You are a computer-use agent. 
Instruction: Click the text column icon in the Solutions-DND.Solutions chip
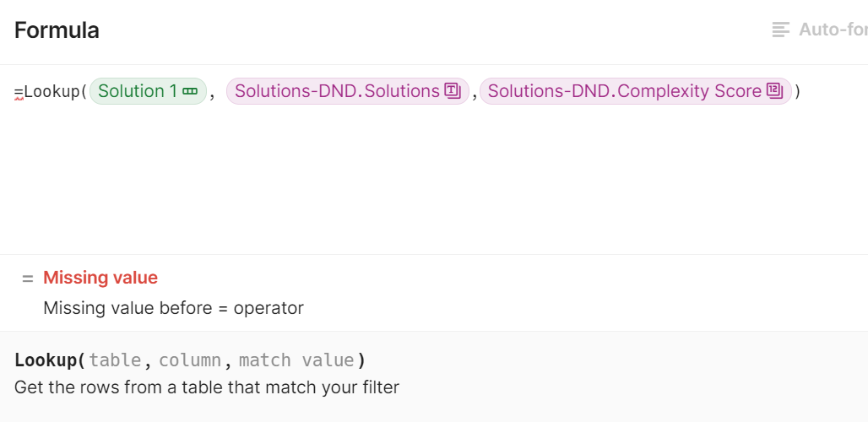(x=452, y=91)
